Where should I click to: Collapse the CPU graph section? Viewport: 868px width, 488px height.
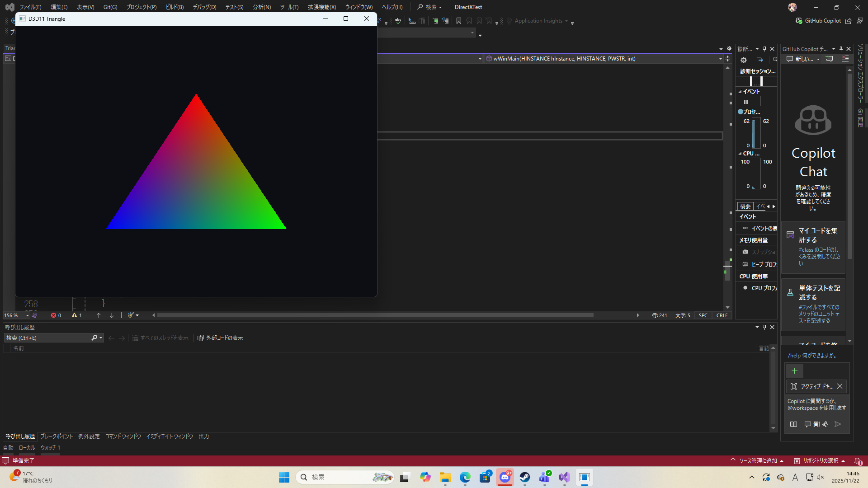[x=740, y=154]
